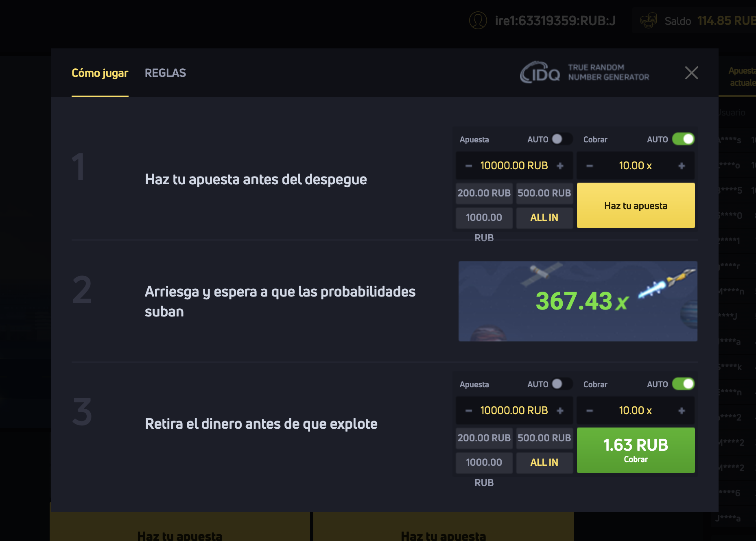Select the Cómo jugar tab
Viewport: 756px width, 541px height.
coord(100,73)
